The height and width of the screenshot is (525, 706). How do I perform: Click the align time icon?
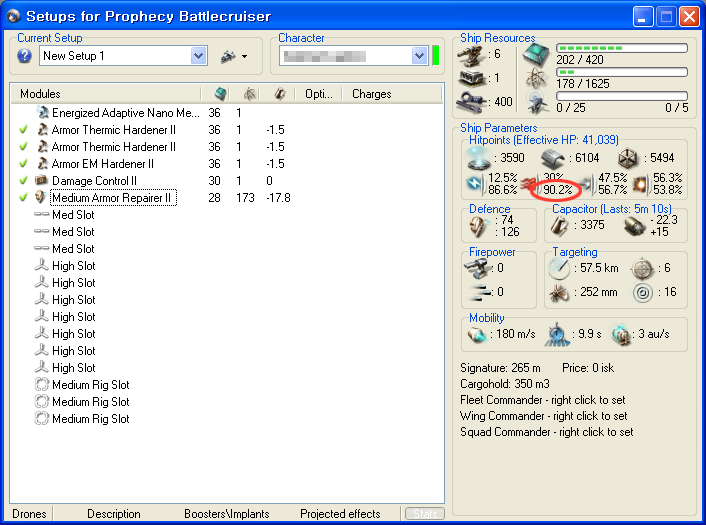pos(557,335)
